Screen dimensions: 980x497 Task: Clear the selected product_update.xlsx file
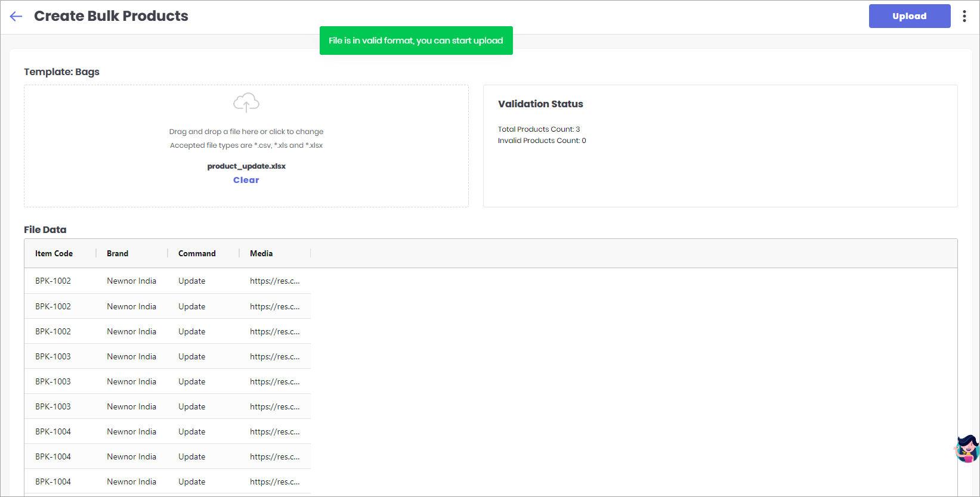coord(246,180)
